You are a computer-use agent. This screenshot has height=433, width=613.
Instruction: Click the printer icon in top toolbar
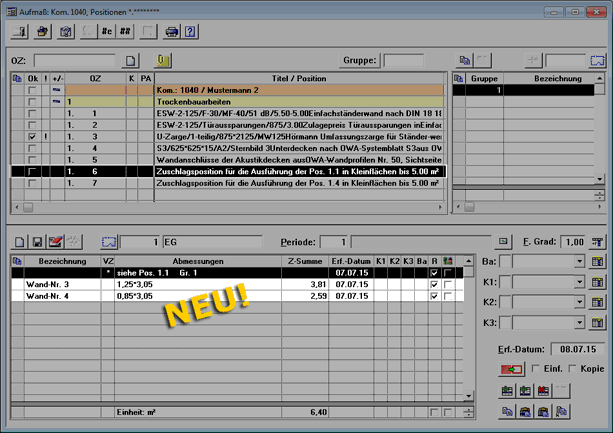pyautogui.click(x=171, y=31)
